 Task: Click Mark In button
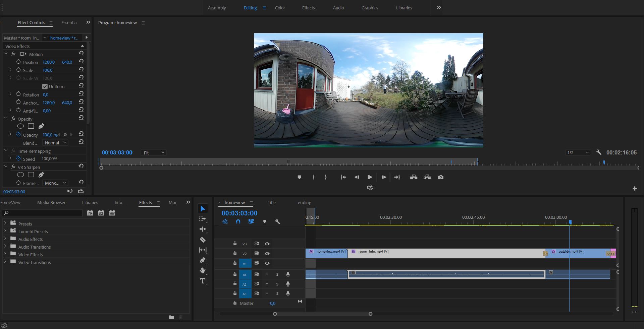point(314,177)
